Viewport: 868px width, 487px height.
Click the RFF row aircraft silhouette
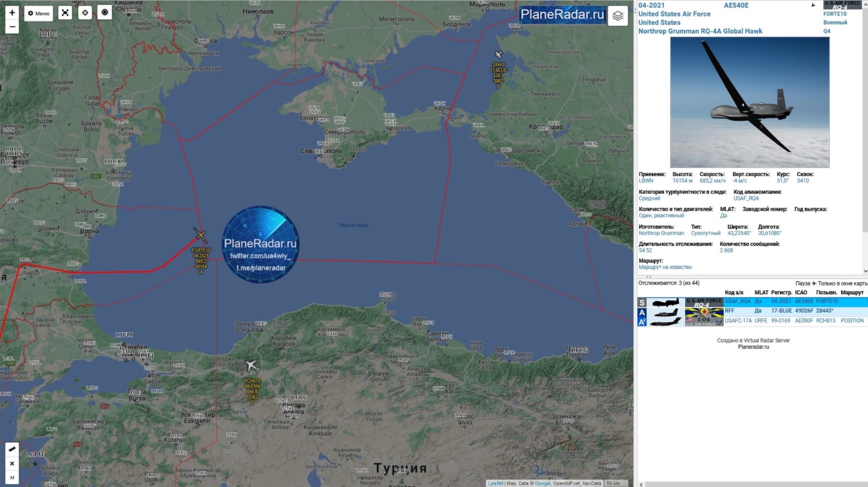tap(666, 312)
